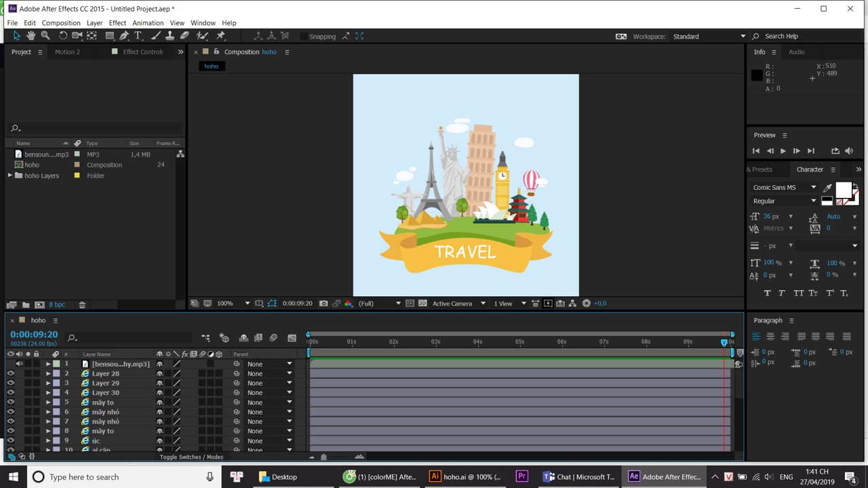
Task: Select the Eraser tool
Action: pos(184,36)
